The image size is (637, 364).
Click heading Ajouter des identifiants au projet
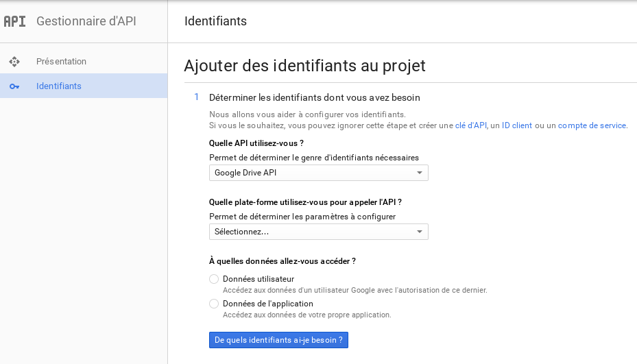click(x=304, y=66)
